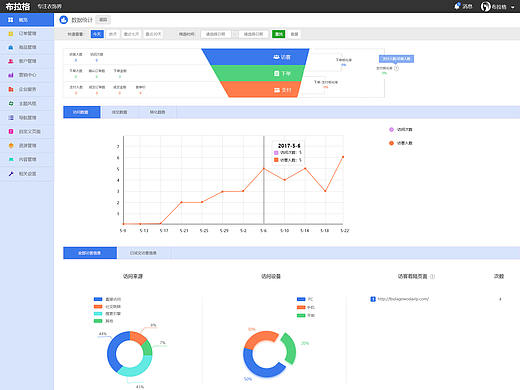Select the highlighted blue 今天 quick filter
The height and width of the screenshot is (390, 520).
tap(97, 34)
